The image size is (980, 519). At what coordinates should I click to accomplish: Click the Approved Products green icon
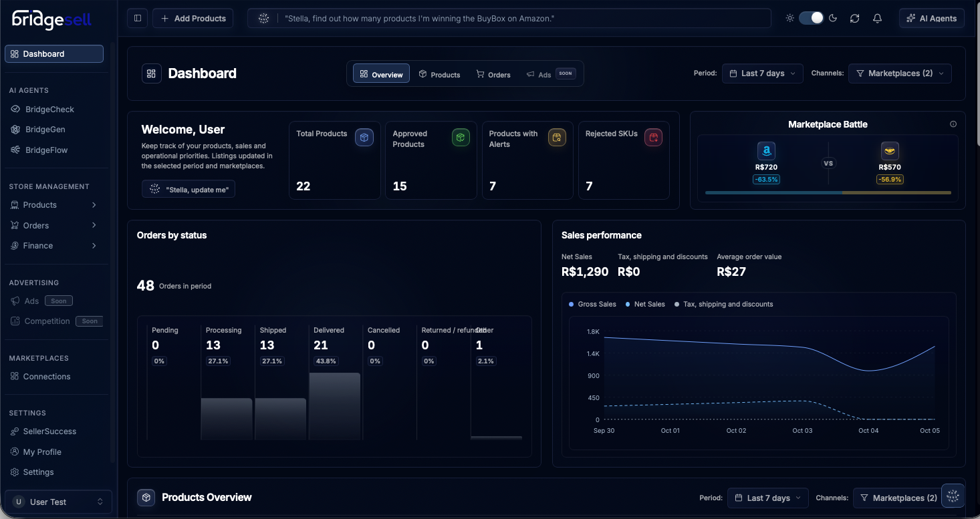coord(461,138)
